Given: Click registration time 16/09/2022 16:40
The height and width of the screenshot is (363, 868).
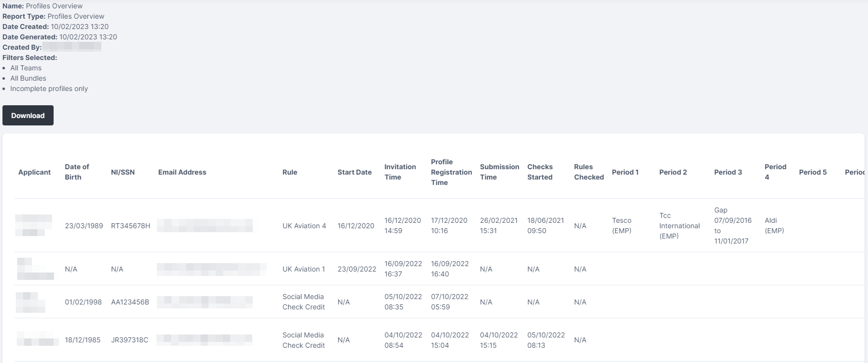Looking at the screenshot, I should [x=449, y=269].
